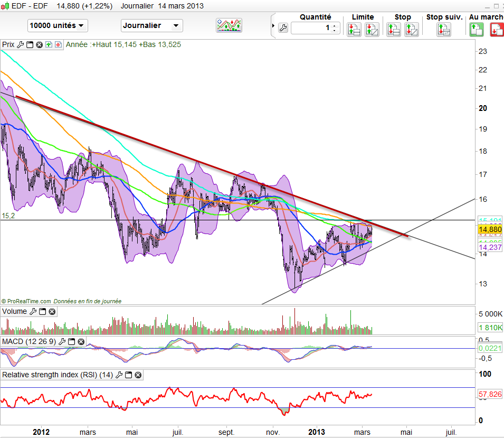The width and height of the screenshot is (504, 438).
Task: Maximize the Volume panel
Action: (43, 312)
